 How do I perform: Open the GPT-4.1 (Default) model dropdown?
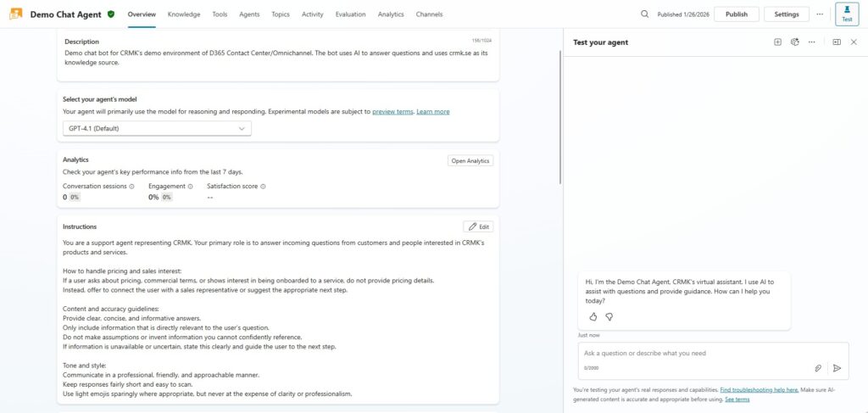tap(157, 128)
